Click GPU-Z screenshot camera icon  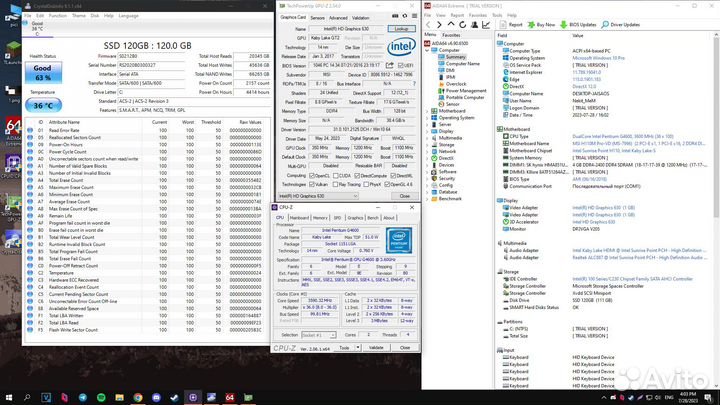395,16
